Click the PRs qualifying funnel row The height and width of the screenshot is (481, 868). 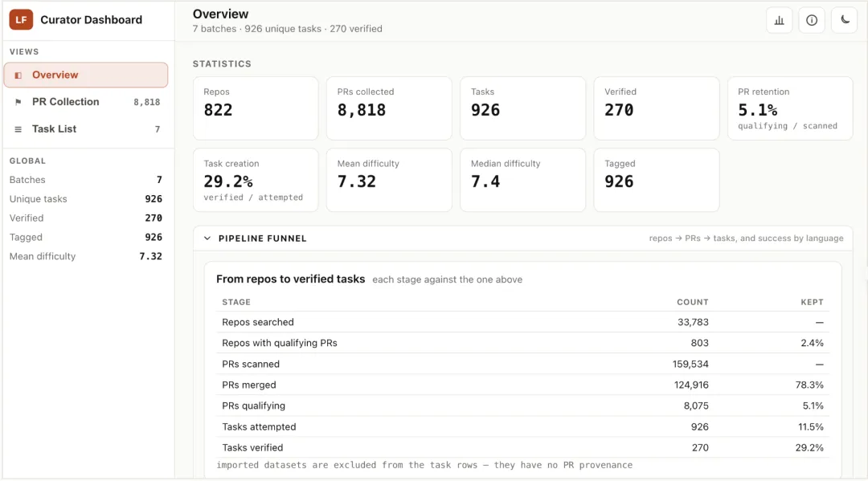click(522, 406)
